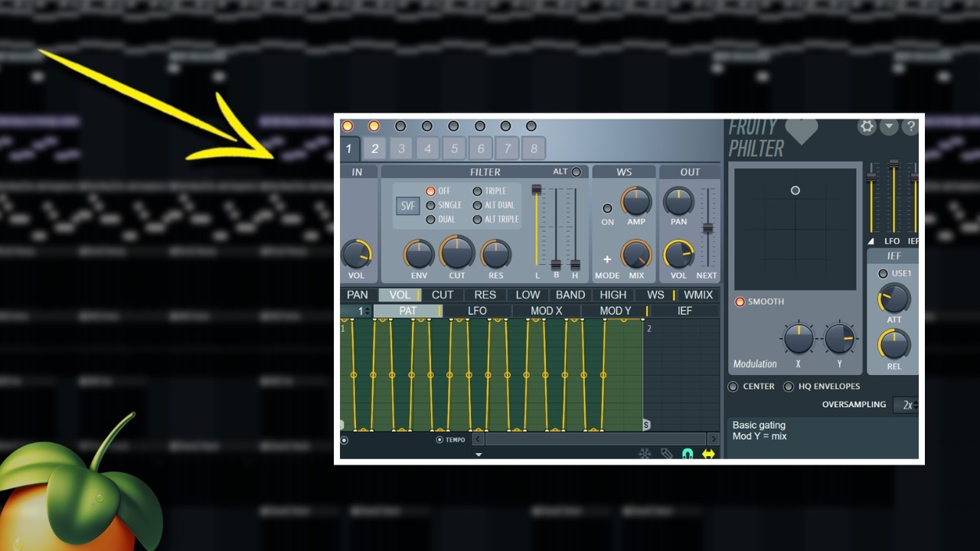Click the tag icon below envelope editor
The width and height of the screenshot is (980, 551).
667,454
